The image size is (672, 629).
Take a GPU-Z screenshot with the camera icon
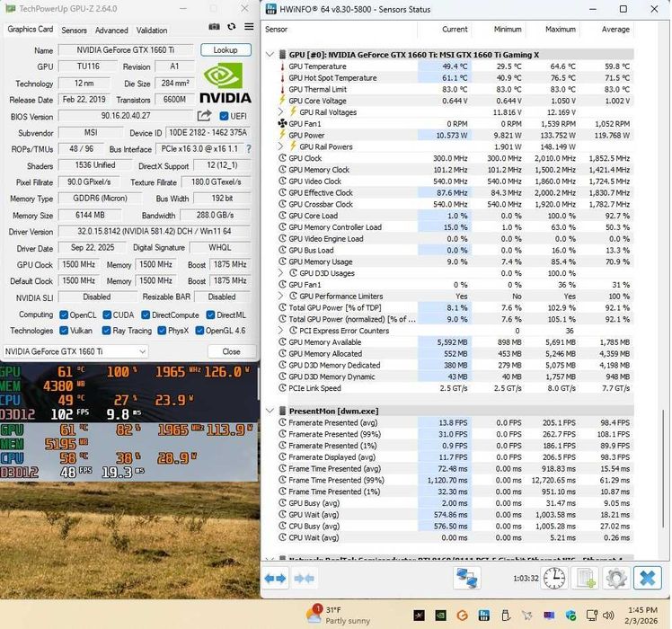214,27
